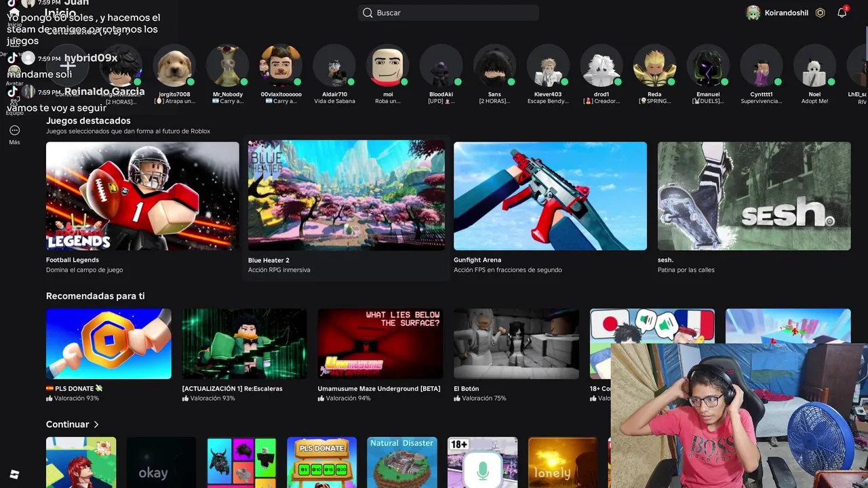Open the okay game in Continuar
Screen dimensions: 868x488
click(x=161, y=462)
